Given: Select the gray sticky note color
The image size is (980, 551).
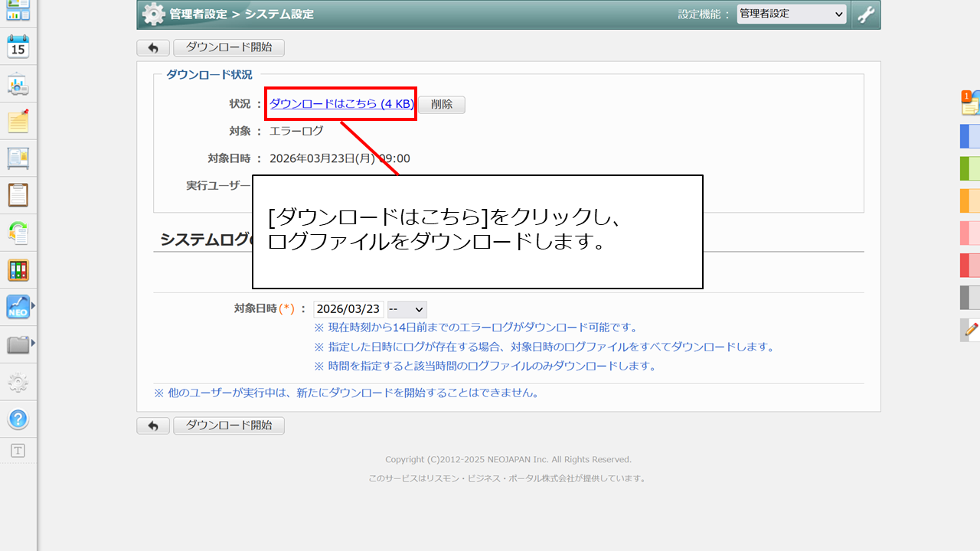Looking at the screenshot, I should (x=971, y=297).
